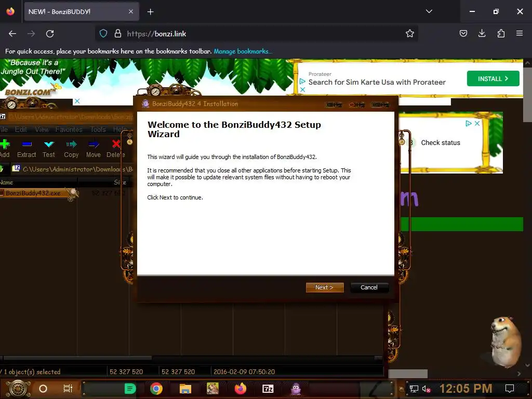The image size is (532, 399).
Task: Click the 7-Zip horizontal scrollbar
Action: (77, 358)
